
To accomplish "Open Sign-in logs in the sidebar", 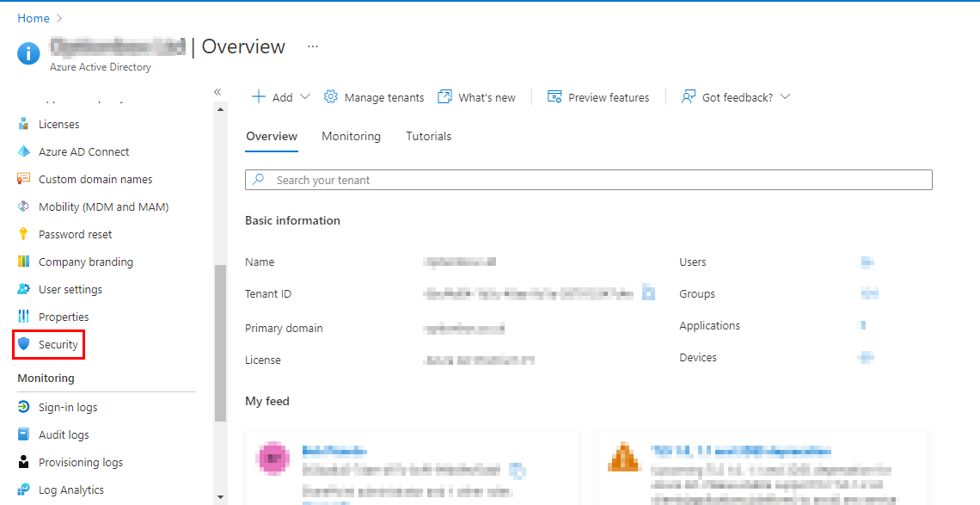I will 68,408.
